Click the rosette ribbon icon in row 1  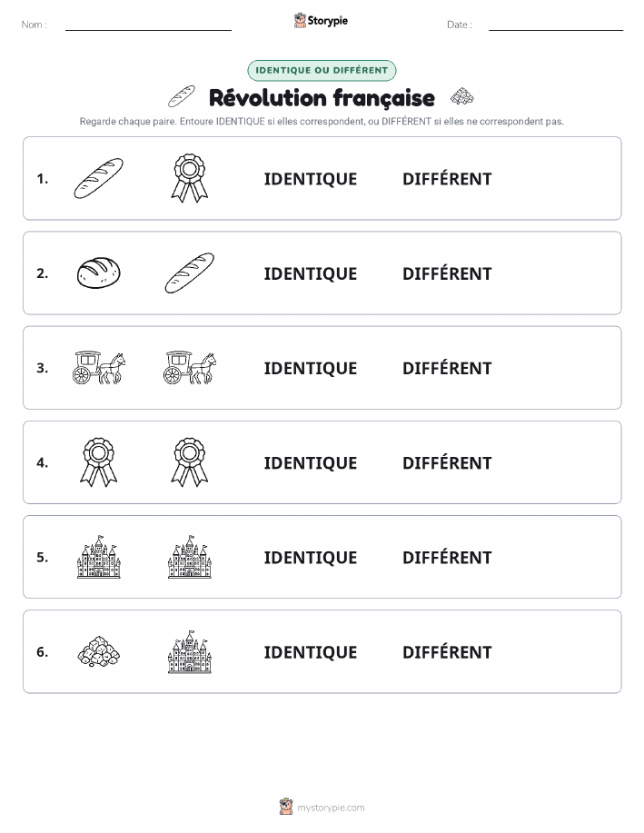click(190, 178)
